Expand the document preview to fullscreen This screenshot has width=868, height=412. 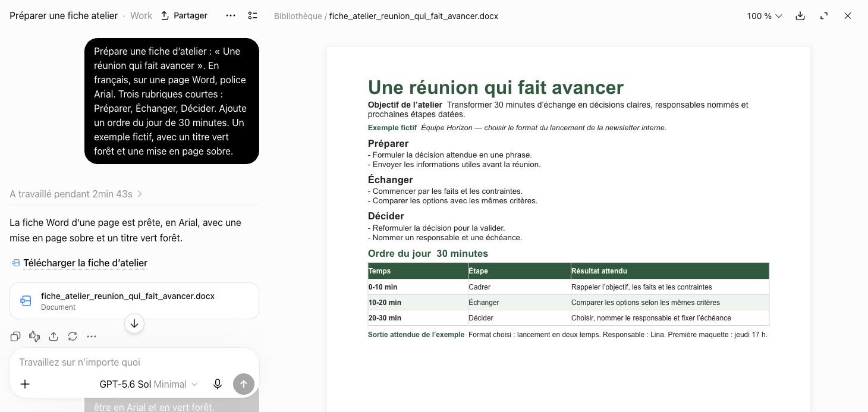click(x=824, y=16)
